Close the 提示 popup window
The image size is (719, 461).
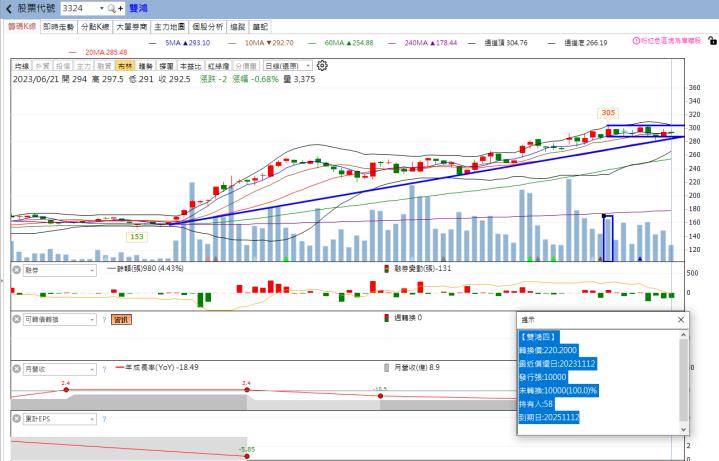(681, 319)
